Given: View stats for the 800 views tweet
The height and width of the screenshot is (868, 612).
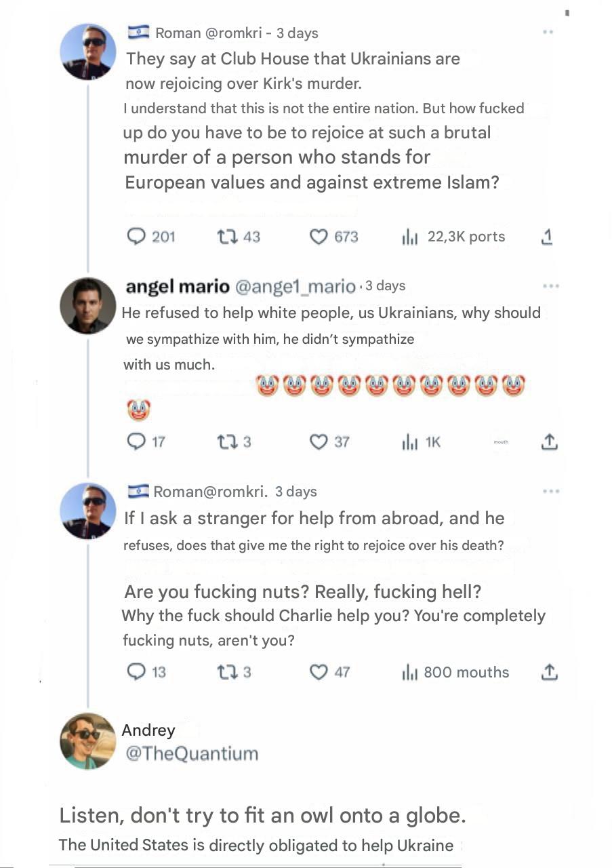Looking at the screenshot, I should [410, 672].
